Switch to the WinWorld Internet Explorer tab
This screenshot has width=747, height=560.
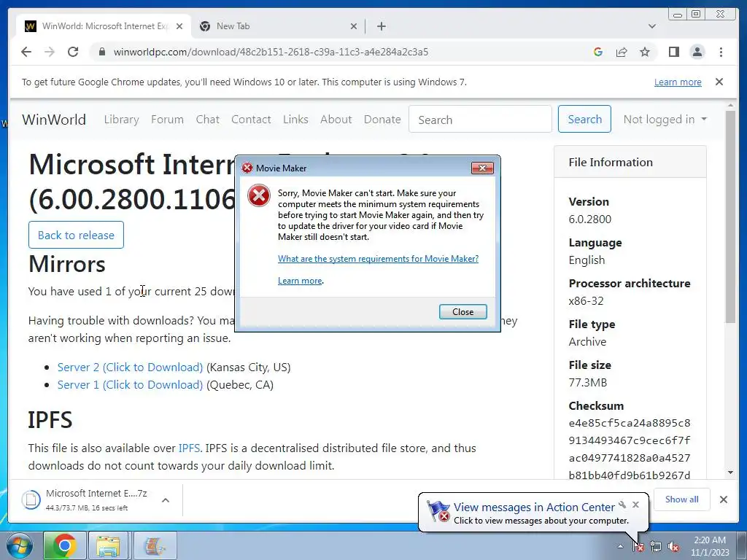click(x=104, y=26)
